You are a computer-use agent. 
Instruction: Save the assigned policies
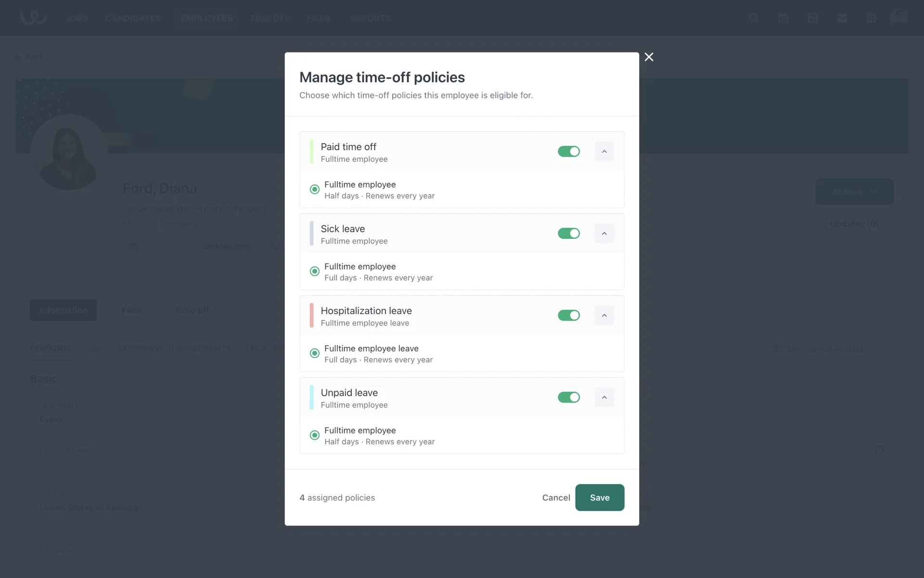pyautogui.click(x=599, y=498)
